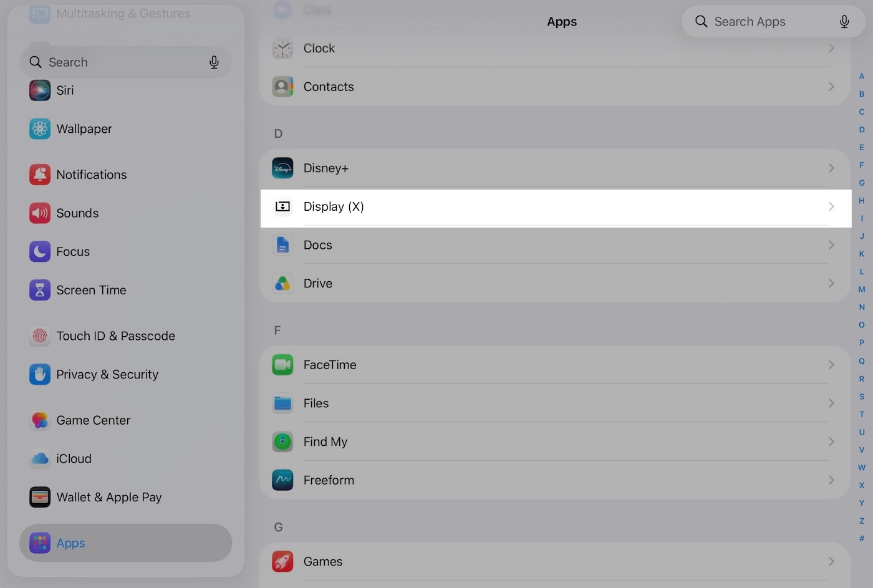Select the Display (X) app icon
The image size is (873, 588).
pyautogui.click(x=282, y=206)
